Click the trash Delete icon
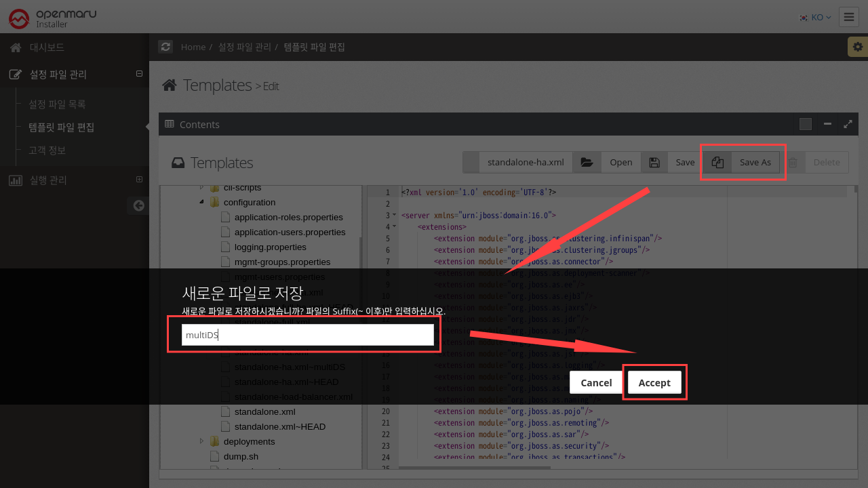868x488 pixels. [x=793, y=163]
